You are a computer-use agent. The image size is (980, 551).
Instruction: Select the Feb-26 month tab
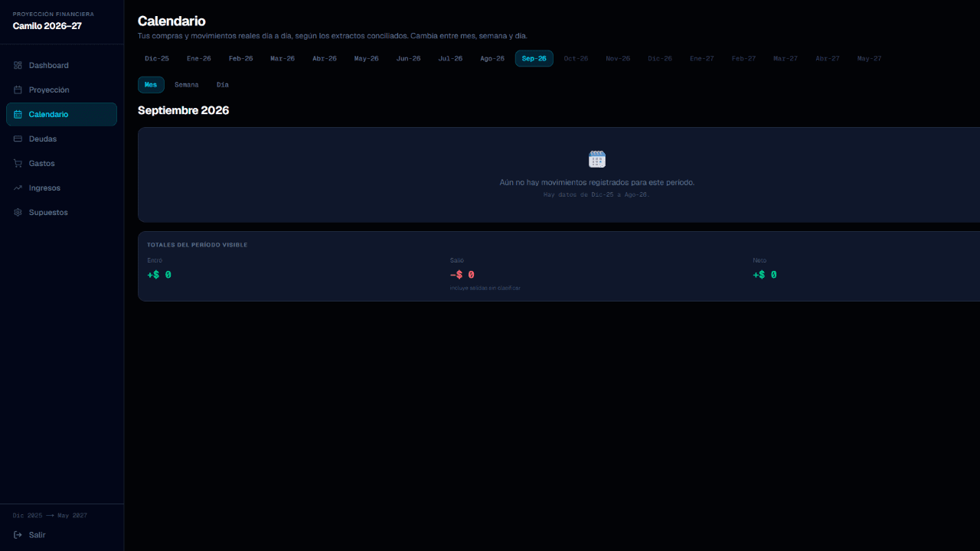point(240,58)
